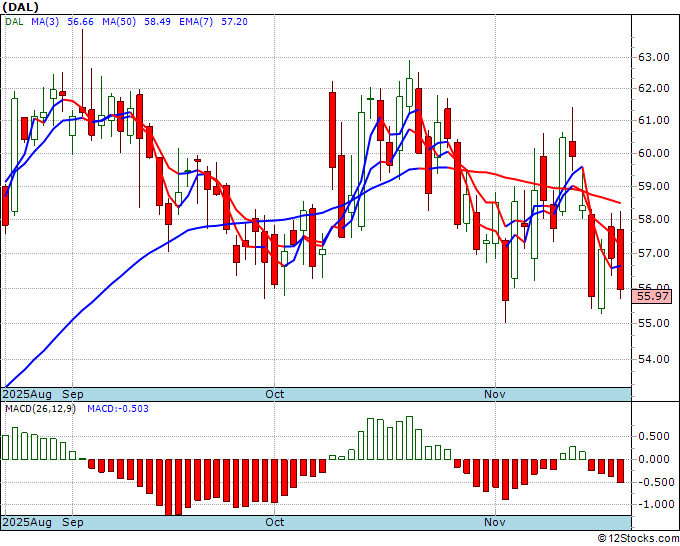Click the 2025Aug label on price timeline
Image resolution: width=680 pixels, height=546 pixels.
[27, 394]
